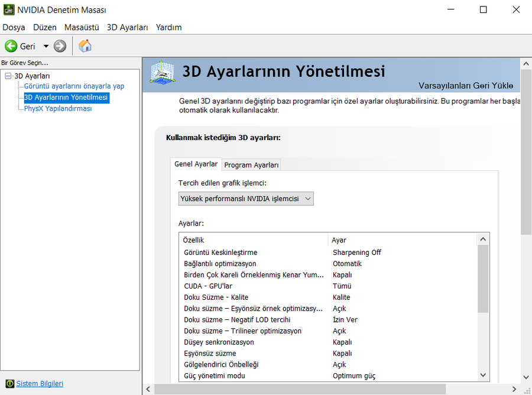
Task: Click the Otomatik setting value
Action: (x=347, y=264)
